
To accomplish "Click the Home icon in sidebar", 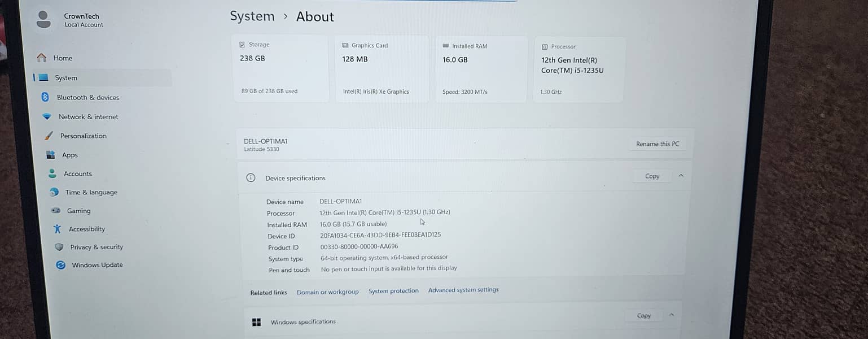I will [41, 58].
